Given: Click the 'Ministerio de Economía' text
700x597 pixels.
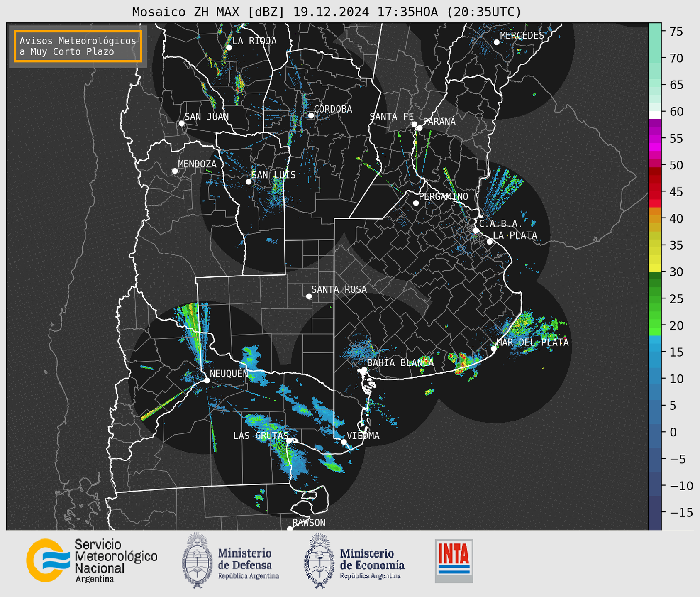Looking at the screenshot, I should click(372, 559).
